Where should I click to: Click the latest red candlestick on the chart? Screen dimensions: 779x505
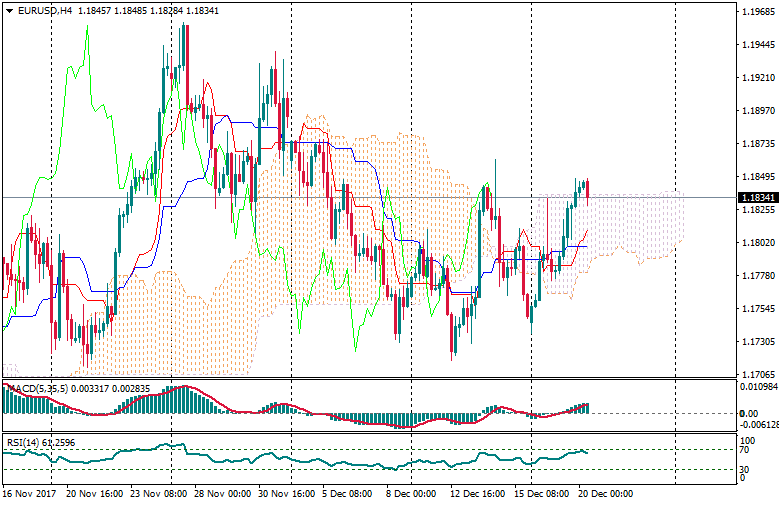(x=587, y=189)
